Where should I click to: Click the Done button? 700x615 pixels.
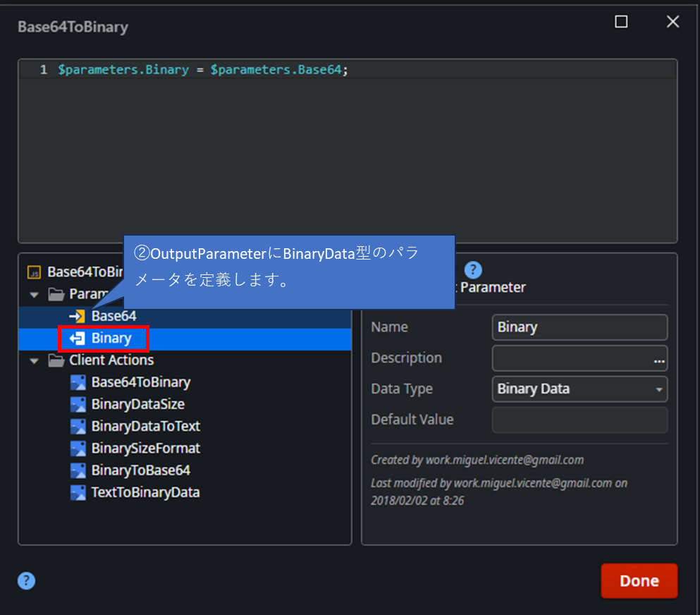click(639, 580)
